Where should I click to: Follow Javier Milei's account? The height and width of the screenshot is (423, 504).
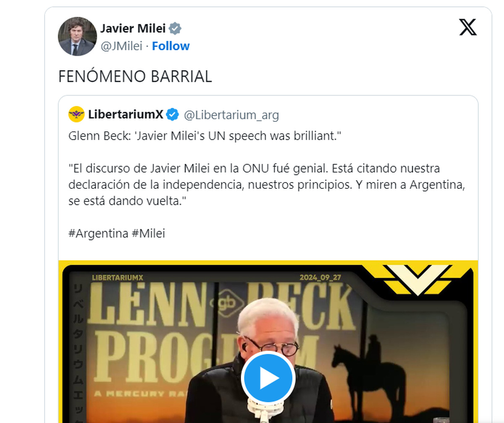pyautogui.click(x=171, y=46)
